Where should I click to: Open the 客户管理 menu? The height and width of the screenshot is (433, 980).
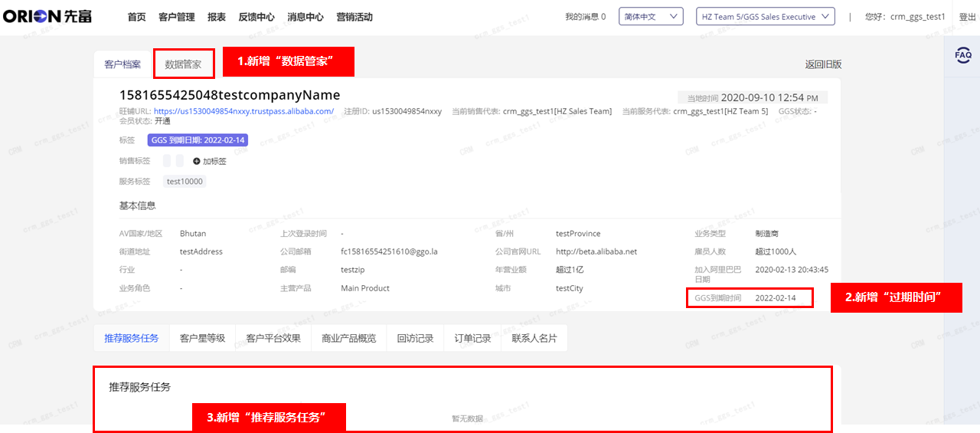point(176,17)
